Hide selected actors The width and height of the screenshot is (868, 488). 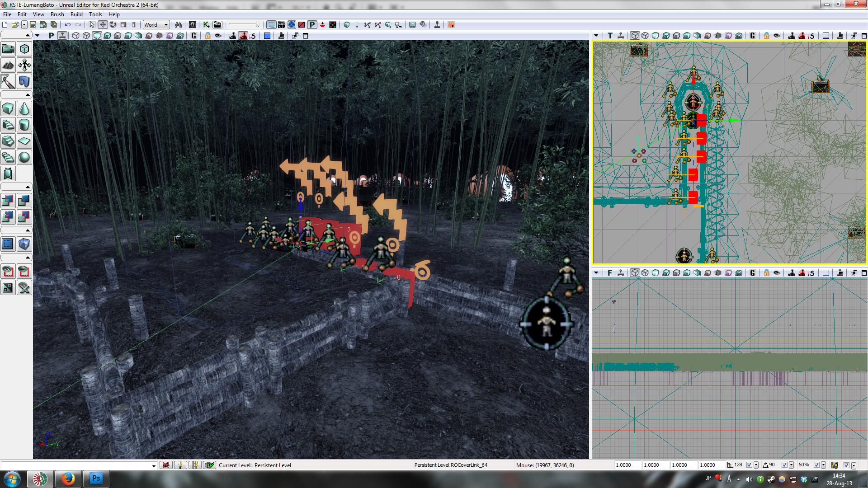[24, 271]
